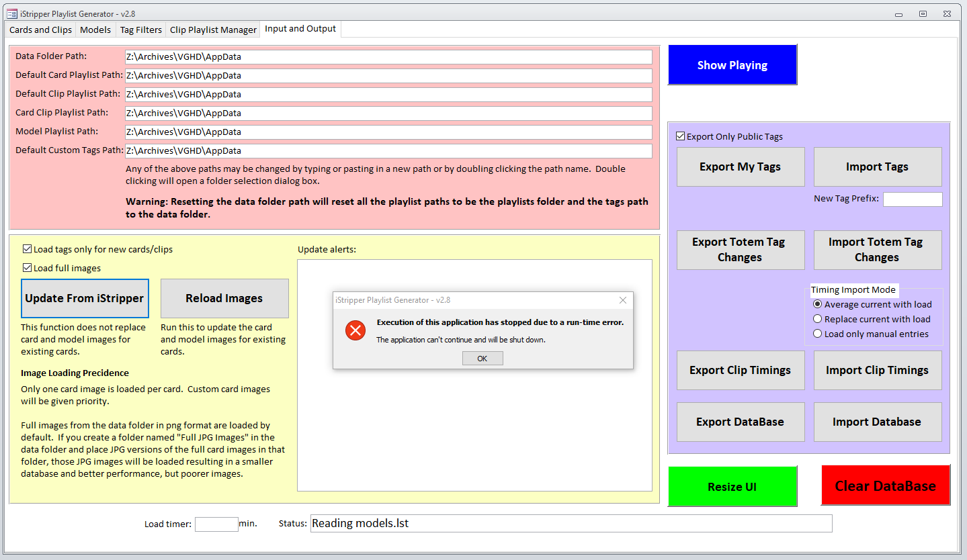Switch to the Cards and Clips tab

point(40,30)
